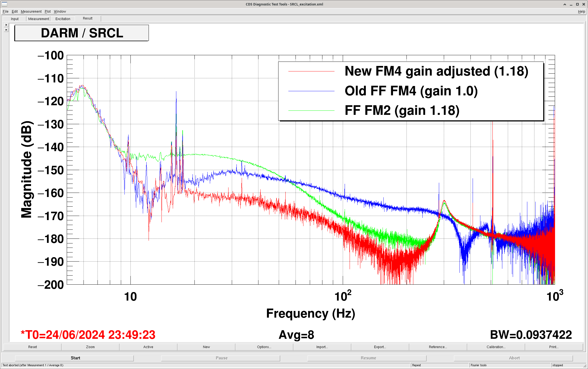
Task: Click the DARM / SRCL plot title
Action: point(82,33)
